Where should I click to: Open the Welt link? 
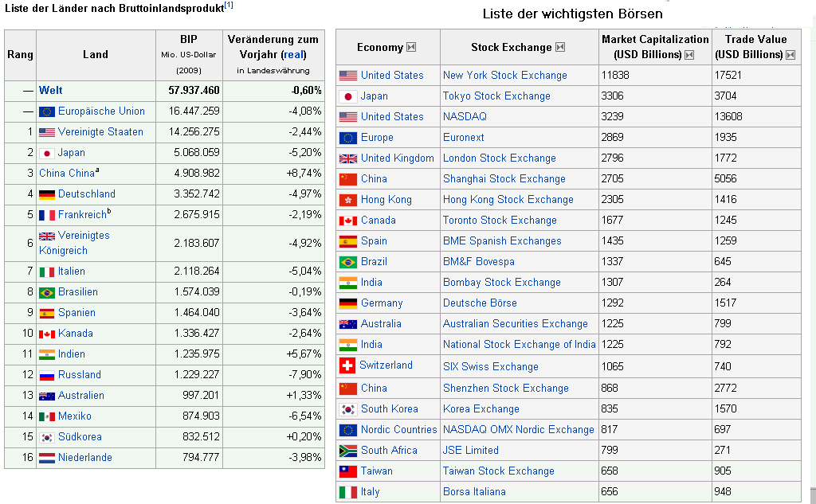click(50, 91)
